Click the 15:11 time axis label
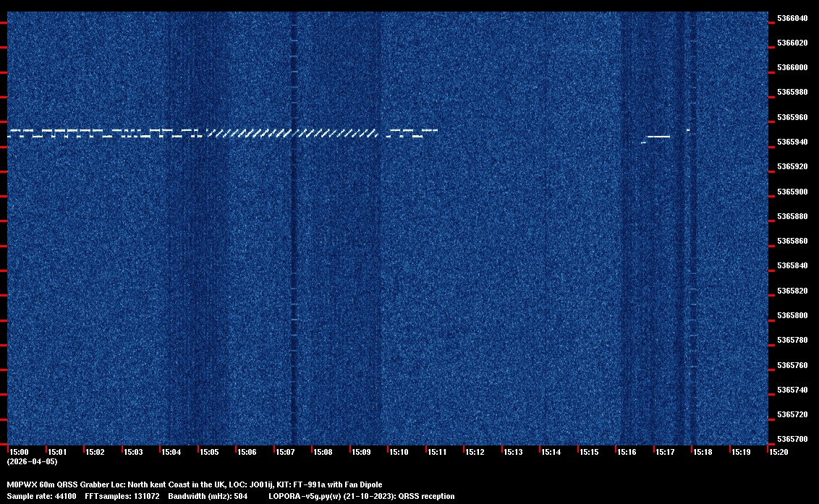 [437, 452]
